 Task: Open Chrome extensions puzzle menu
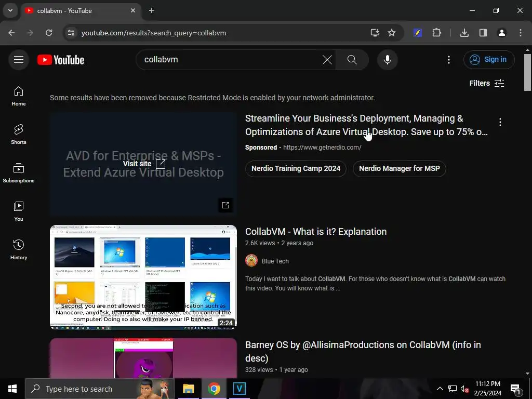pos(436,33)
